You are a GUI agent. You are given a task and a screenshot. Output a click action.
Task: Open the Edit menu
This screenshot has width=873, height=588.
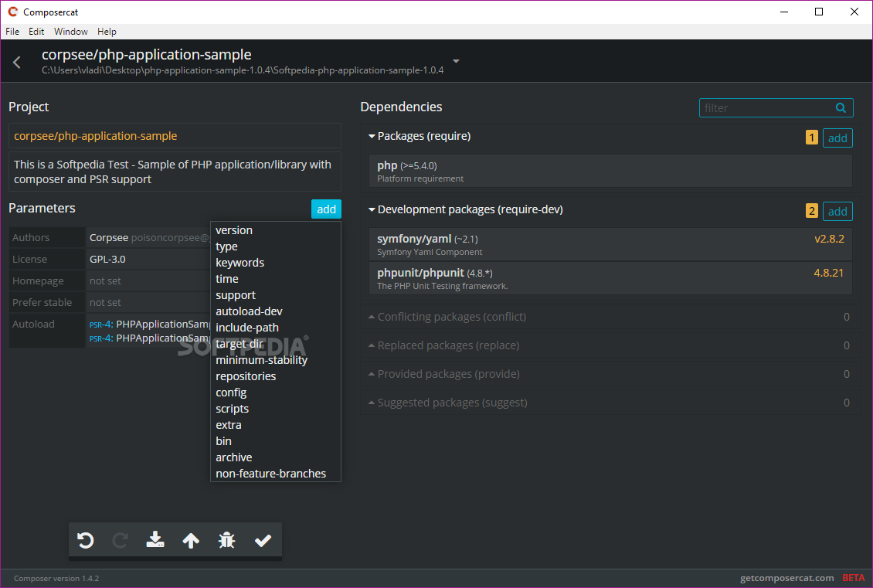(x=36, y=32)
